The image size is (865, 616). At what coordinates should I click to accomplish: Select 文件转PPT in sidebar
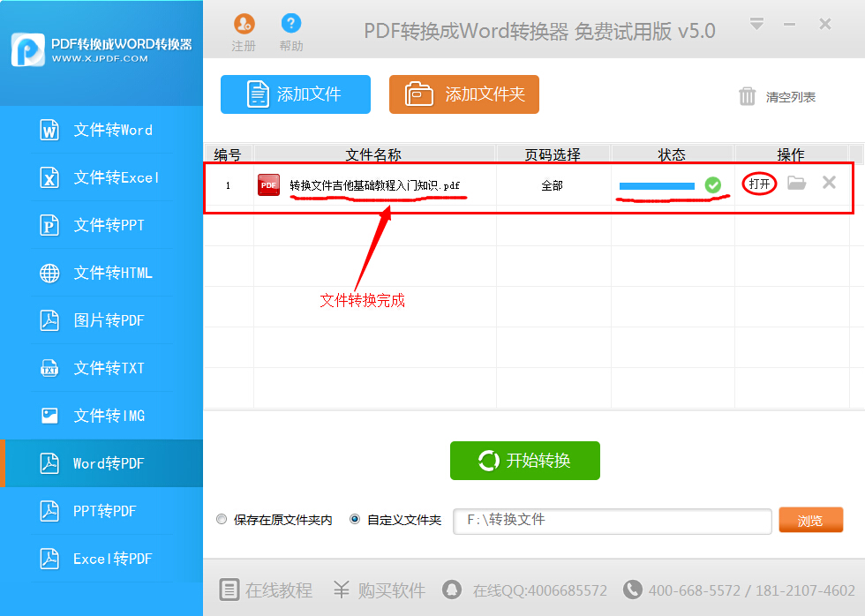coord(102,225)
